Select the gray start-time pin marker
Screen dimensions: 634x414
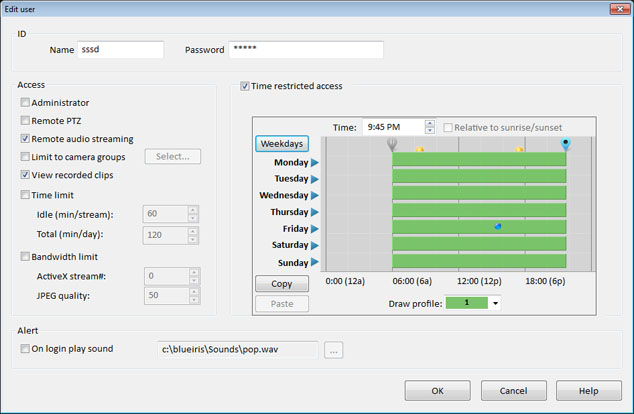pyautogui.click(x=392, y=145)
